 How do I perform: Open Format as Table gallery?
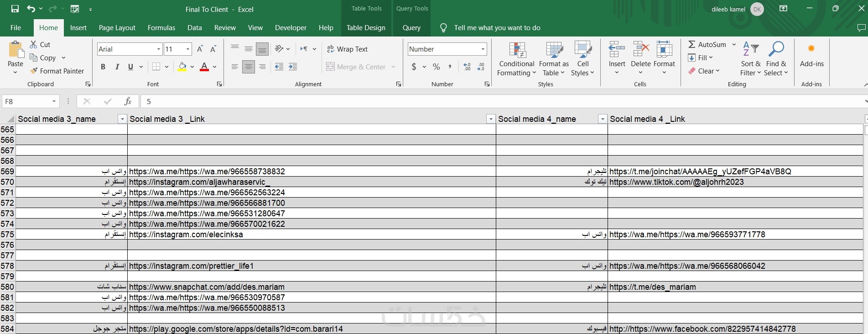point(554,59)
